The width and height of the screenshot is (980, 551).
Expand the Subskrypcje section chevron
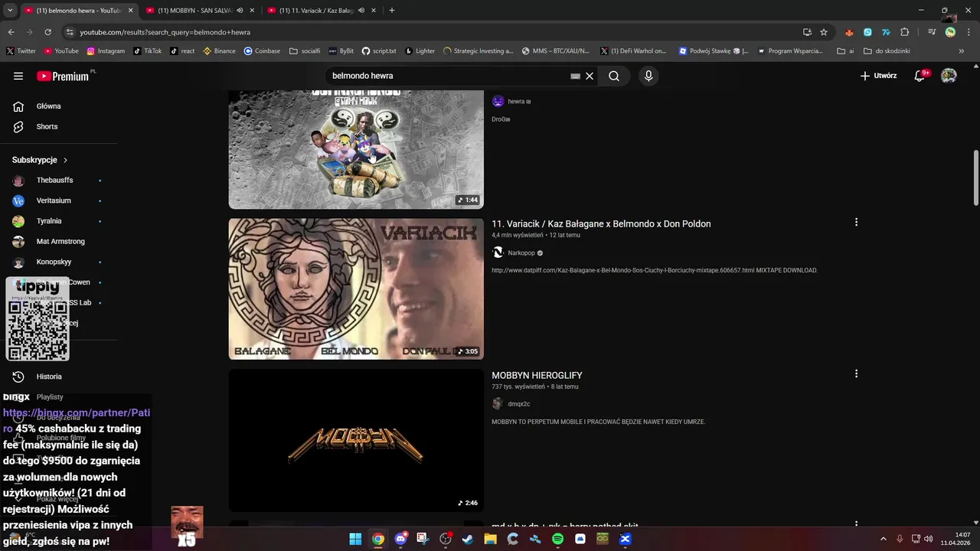[x=65, y=160]
